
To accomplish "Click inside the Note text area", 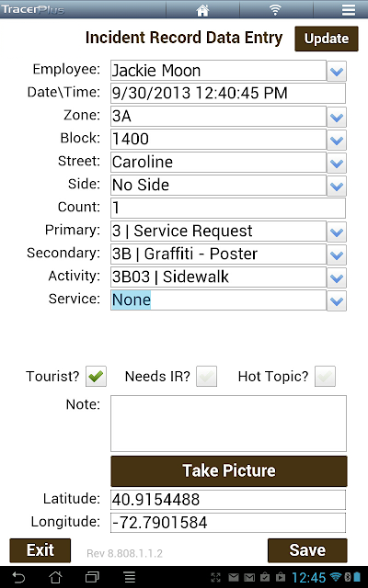I will (228, 424).
